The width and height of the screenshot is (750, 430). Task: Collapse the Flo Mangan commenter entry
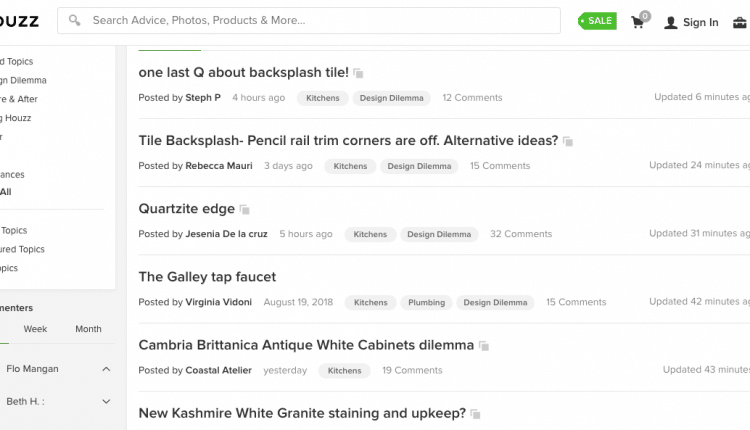106,369
